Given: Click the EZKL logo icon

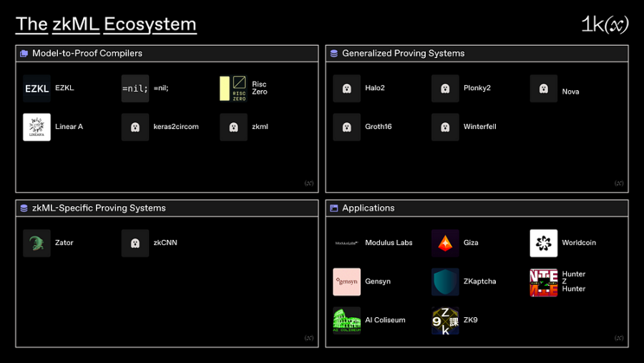Looking at the screenshot, I should [36, 89].
